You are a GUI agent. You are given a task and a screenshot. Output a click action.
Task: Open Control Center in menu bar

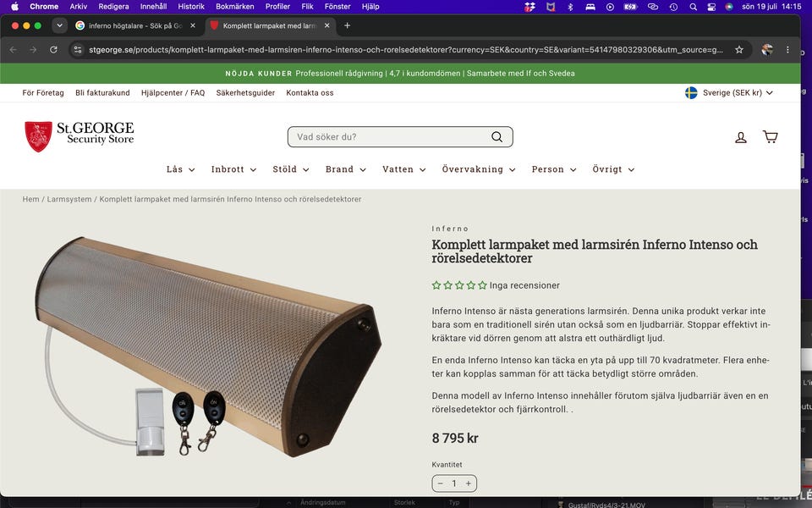[711, 7]
